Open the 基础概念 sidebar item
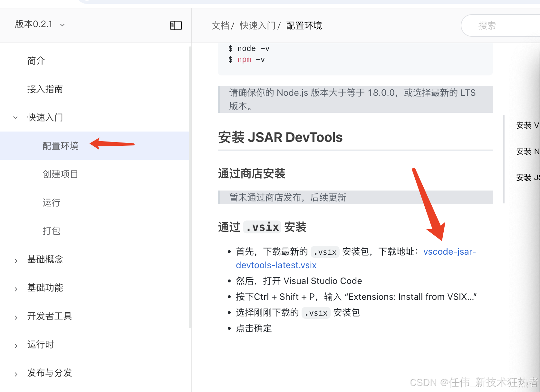This screenshot has height=392, width=540. pos(45,259)
